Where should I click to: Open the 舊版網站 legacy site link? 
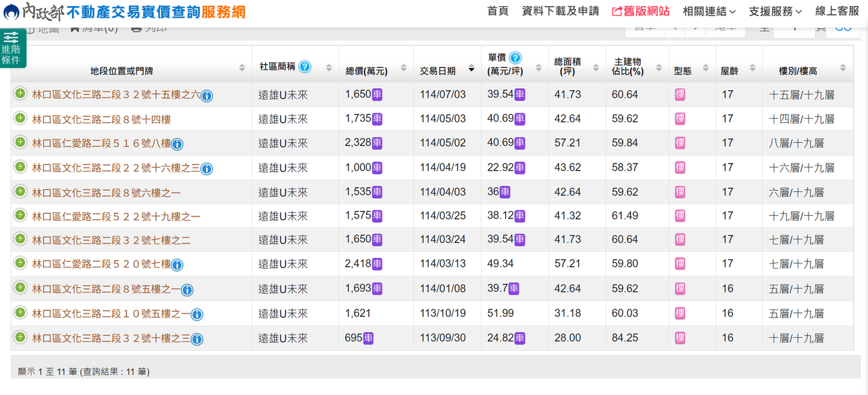coord(641,12)
